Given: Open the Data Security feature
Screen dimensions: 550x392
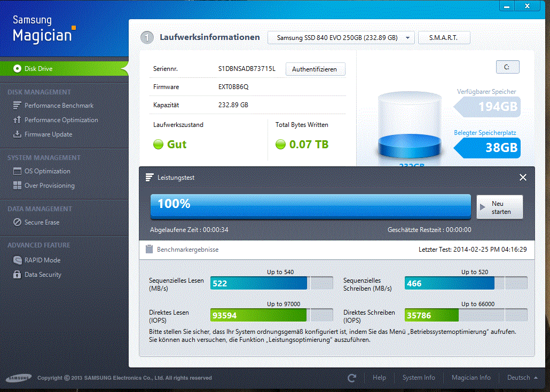Looking at the screenshot, I should tap(43, 274).
